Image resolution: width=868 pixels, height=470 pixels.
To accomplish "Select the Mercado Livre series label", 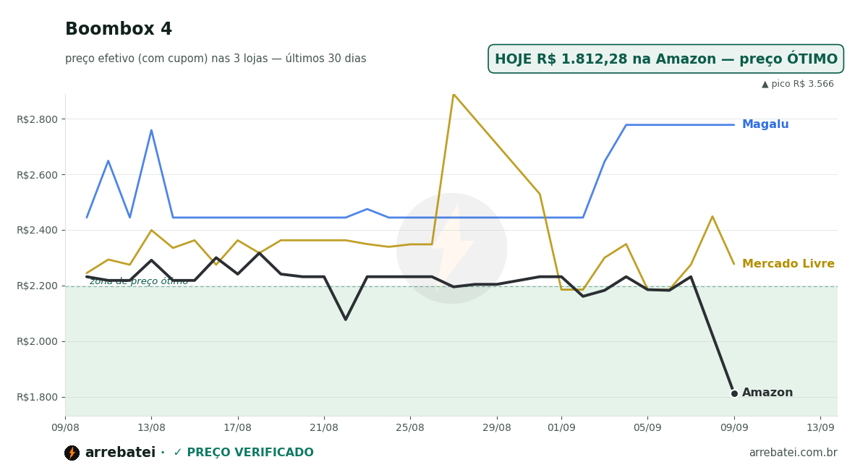I will click(x=788, y=264).
